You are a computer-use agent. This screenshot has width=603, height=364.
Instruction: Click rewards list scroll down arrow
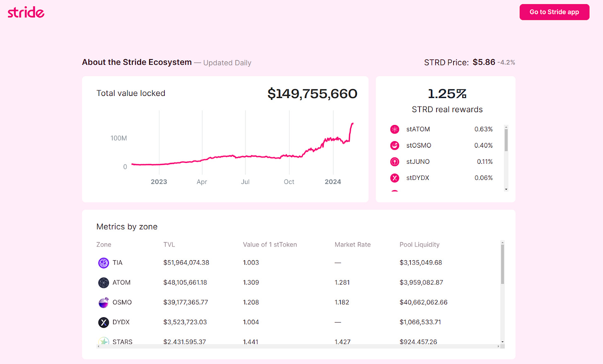click(506, 189)
